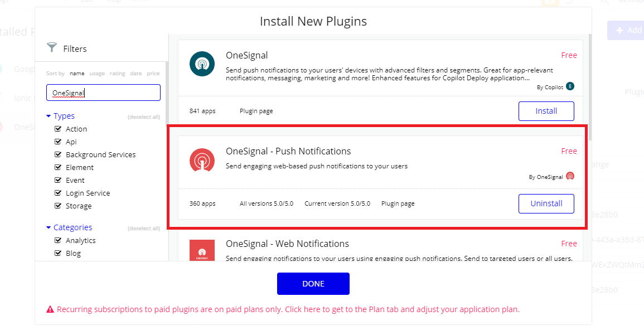Uninstall OneSignal - Push Notifications plugin
Screen dimensions: 644x335
pyautogui.click(x=546, y=203)
